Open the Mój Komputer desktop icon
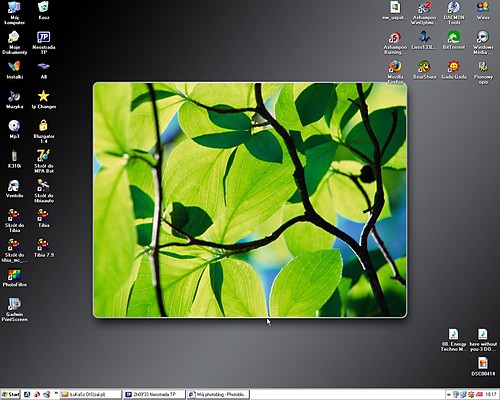500x400 pixels. point(14,13)
